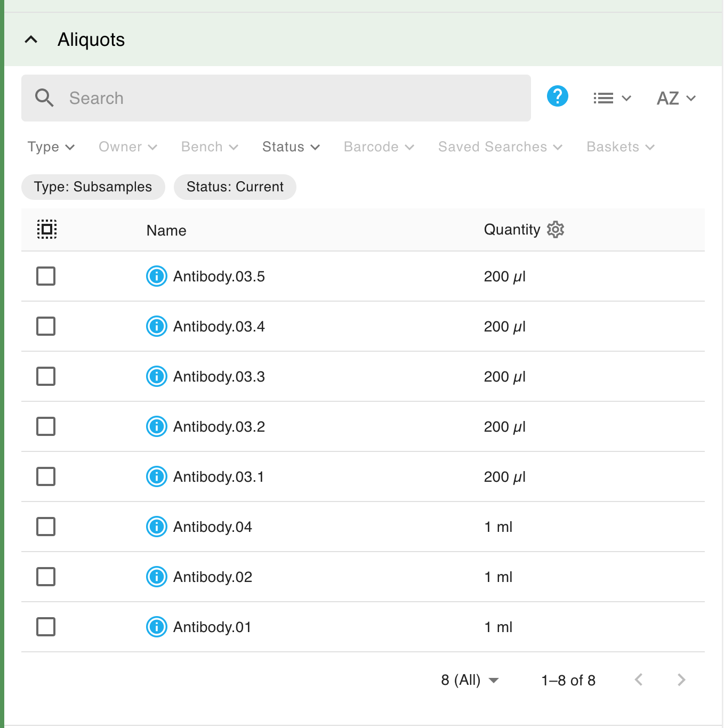Open info icon for Antibody.01

tap(157, 627)
